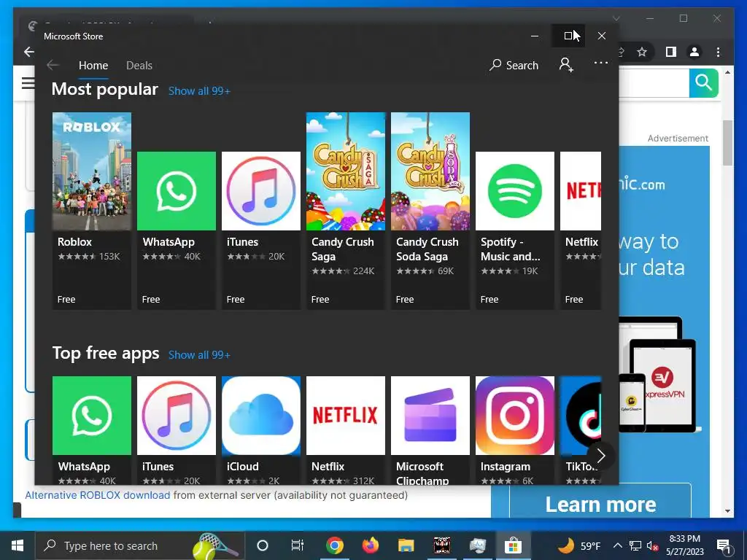Open the Roblox app tile in Most popular
Screen dimensions: 747x560
point(91,211)
